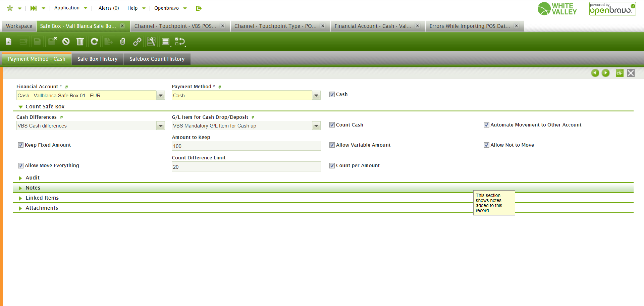Close the Financial Account - Cash tab
The height and width of the screenshot is (306, 644).
(x=418, y=26)
